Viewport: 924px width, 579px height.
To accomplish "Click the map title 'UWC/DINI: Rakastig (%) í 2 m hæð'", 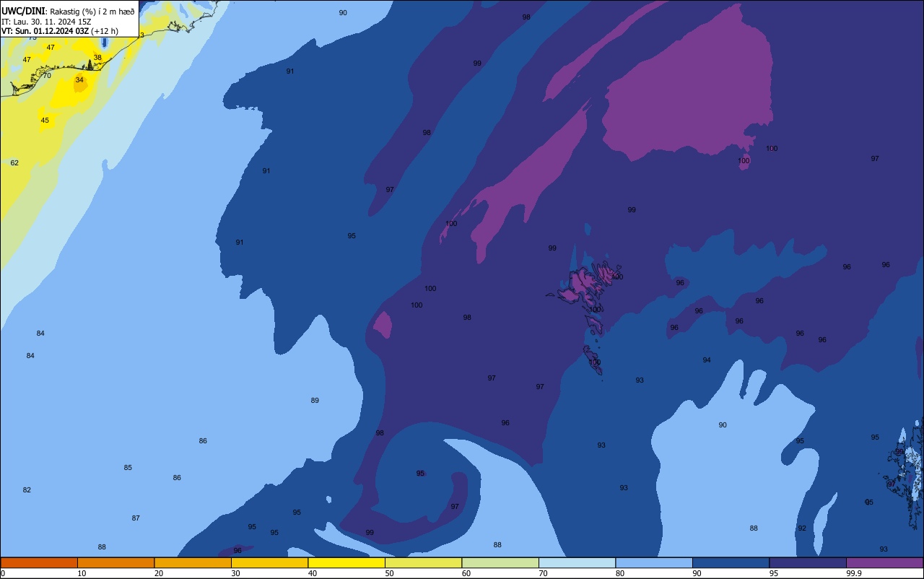I will pos(68,11).
